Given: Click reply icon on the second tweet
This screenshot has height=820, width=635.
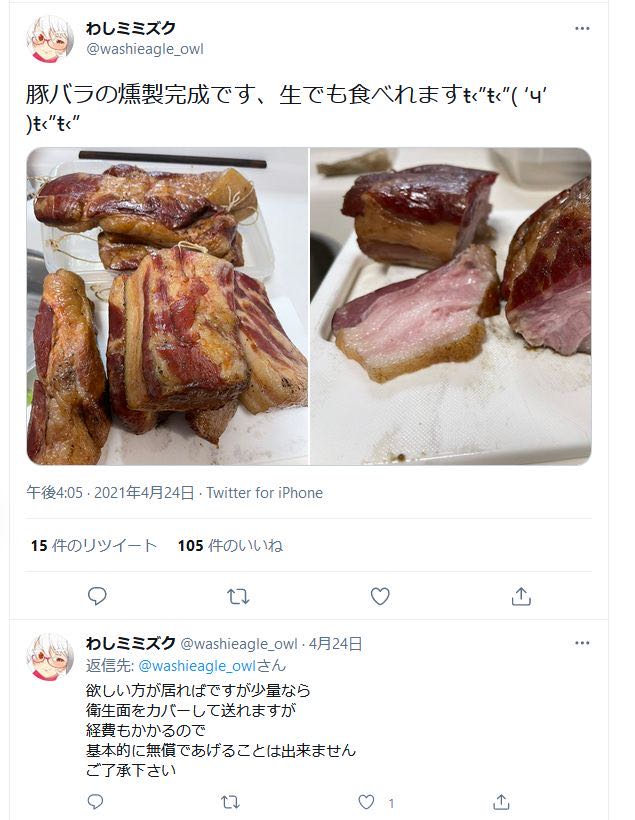Looking at the screenshot, I should [95, 802].
